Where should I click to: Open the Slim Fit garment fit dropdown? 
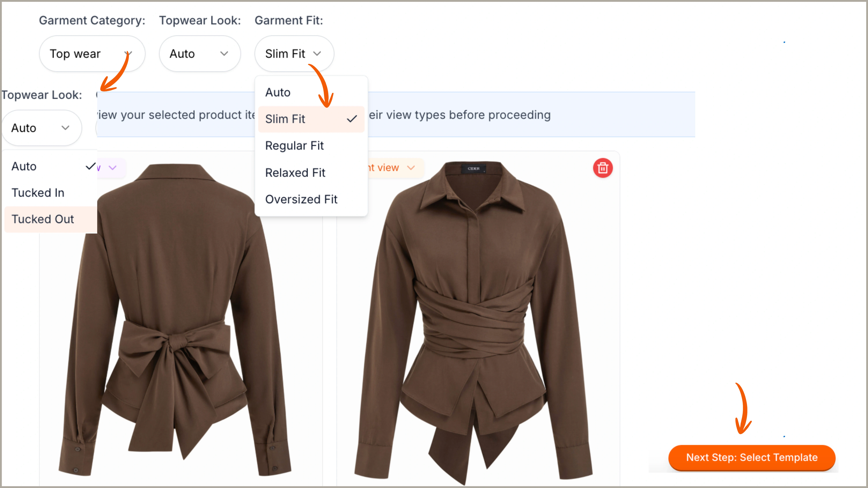[x=294, y=53]
